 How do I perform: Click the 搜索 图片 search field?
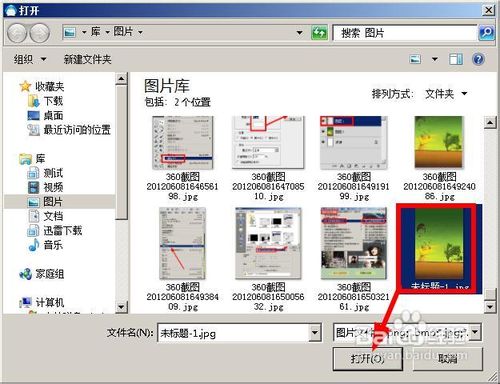coord(405,33)
